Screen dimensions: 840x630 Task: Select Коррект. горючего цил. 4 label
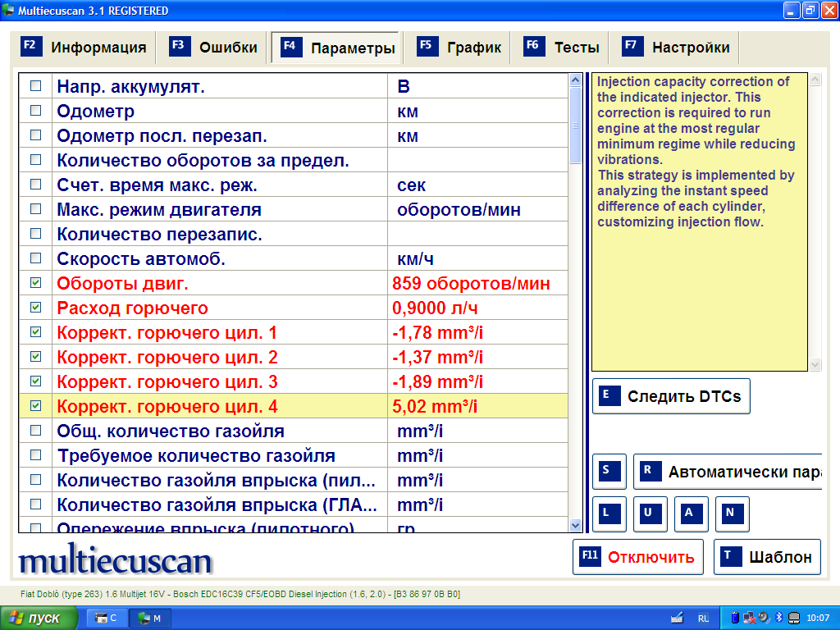(x=167, y=407)
